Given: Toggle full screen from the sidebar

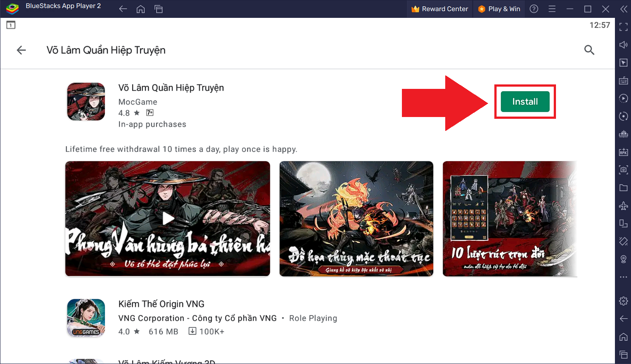Looking at the screenshot, I should pyautogui.click(x=623, y=27).
